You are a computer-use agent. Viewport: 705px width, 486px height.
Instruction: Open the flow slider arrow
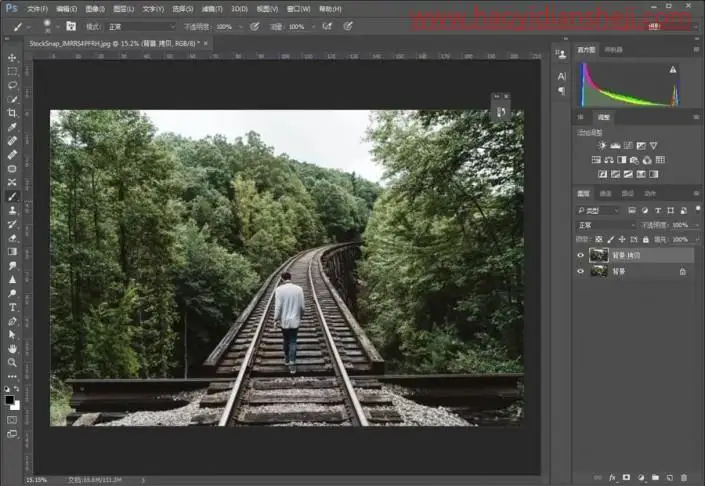313,27
